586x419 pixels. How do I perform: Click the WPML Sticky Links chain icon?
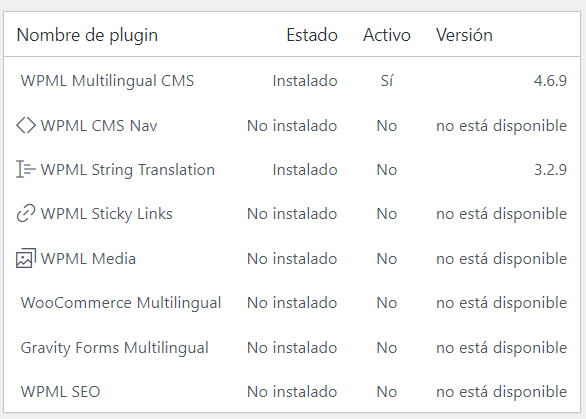tap(26, 213)
